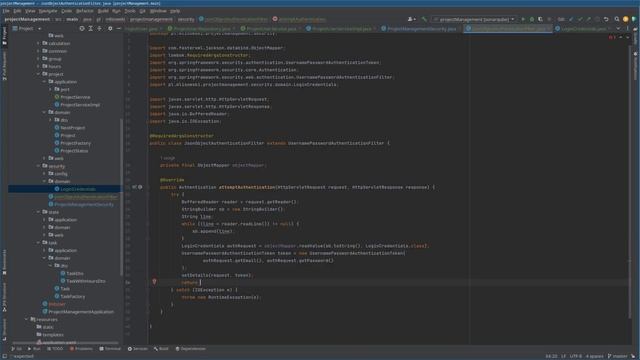The width and height of the screenshot is (640, 360).
Task: Open the Services tool window
Action: [x=138, y=349]
